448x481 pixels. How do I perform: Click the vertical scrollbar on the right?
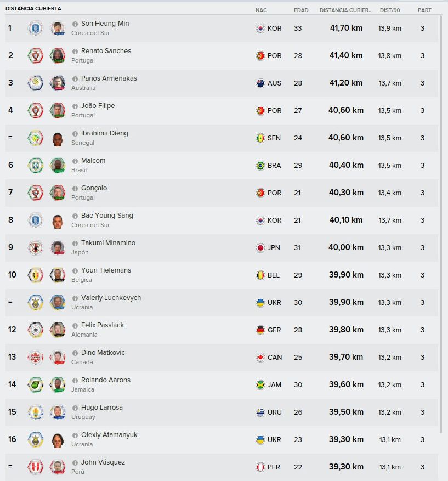click(441, 224)
